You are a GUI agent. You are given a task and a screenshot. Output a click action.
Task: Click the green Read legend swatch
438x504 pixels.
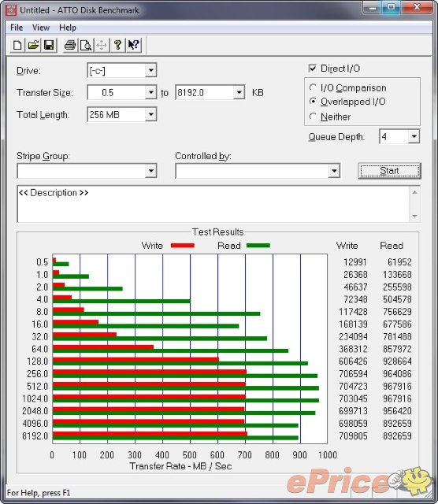click(258, 246)
